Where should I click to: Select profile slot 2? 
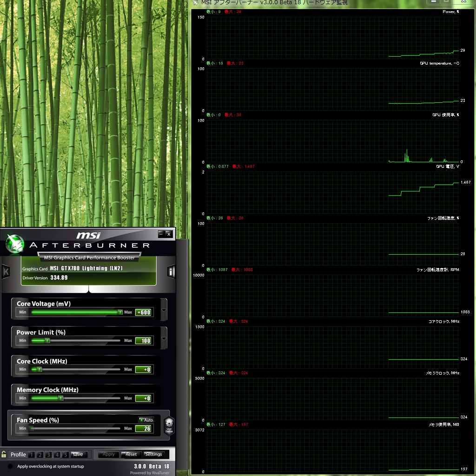coord(40,455)
